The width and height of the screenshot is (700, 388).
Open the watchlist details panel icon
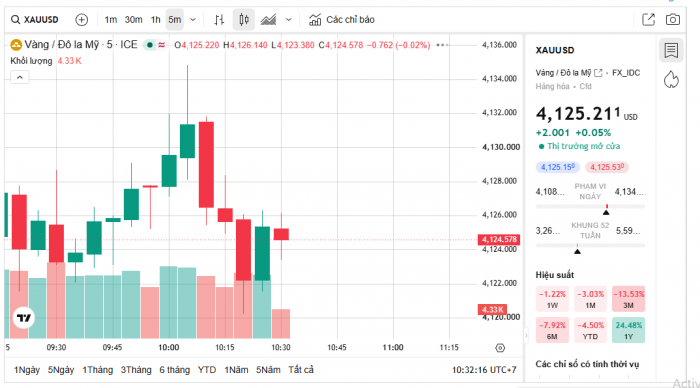pyautogui.click(x=671, y=50)
